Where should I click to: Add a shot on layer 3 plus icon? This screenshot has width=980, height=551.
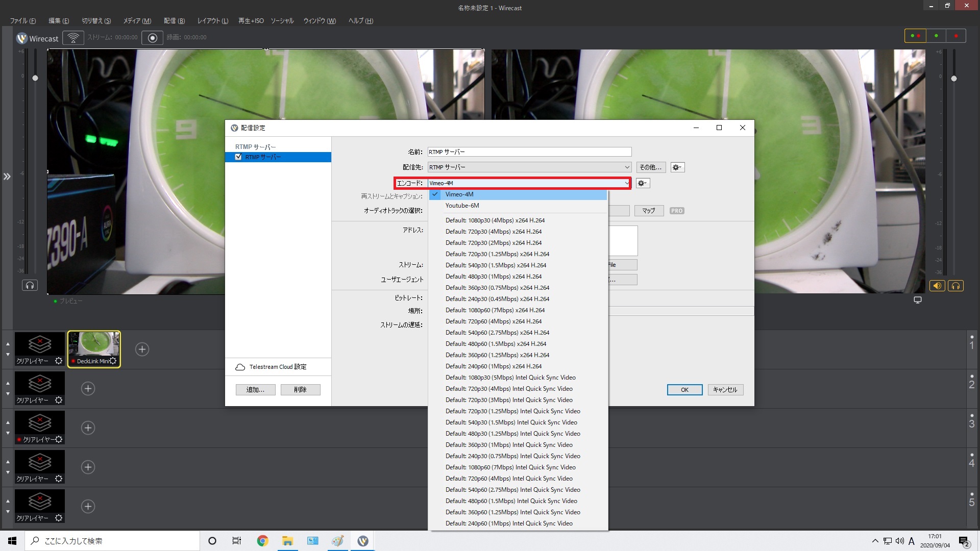click(x=88, y=428)
